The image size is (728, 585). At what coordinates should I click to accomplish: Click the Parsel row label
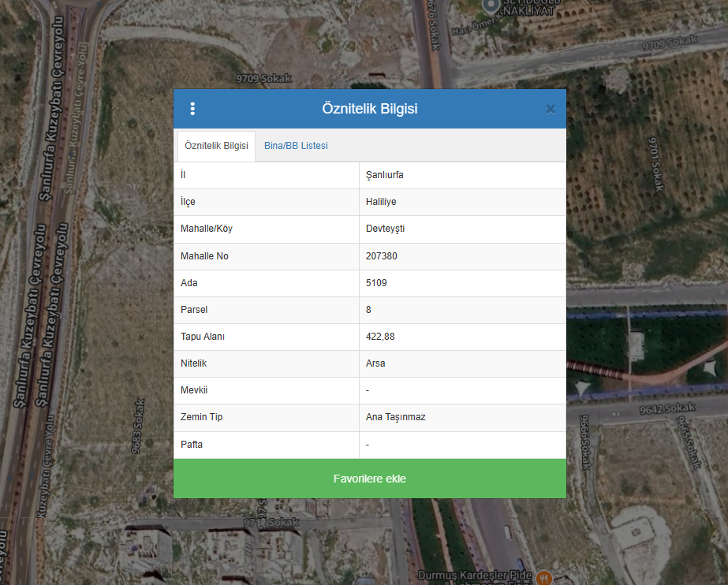point(194,310)
